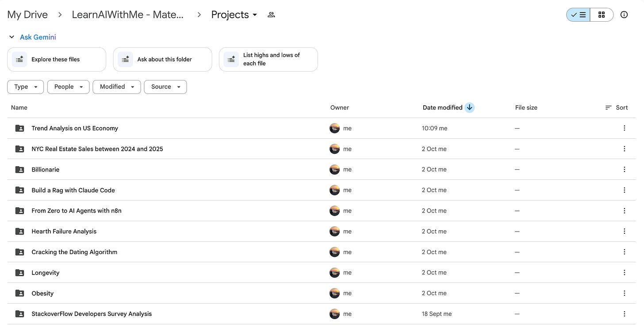
Task: Select Build a Rag with Claude Code
Action: [x=73, y=190]
